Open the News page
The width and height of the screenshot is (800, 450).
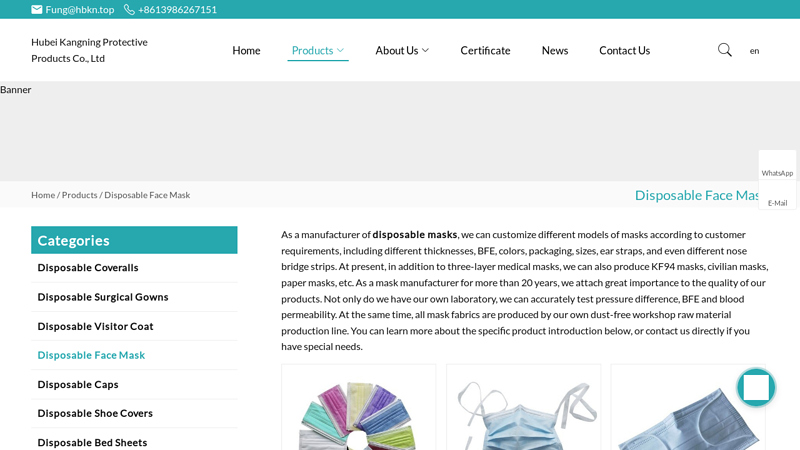click(555, 50)
